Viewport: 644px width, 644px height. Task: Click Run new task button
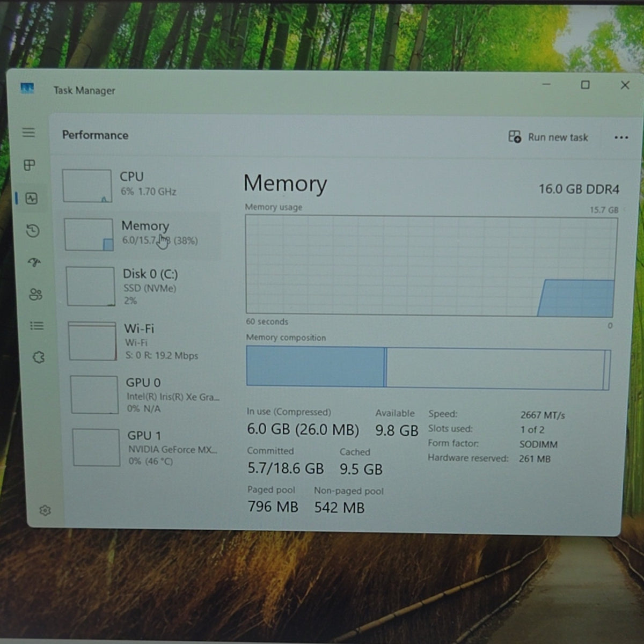tap(548, 137)
